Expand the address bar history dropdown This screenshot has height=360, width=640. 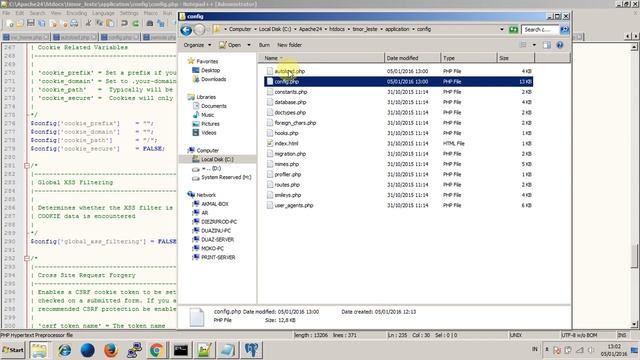pyautogui.click(x=502, y=29)
